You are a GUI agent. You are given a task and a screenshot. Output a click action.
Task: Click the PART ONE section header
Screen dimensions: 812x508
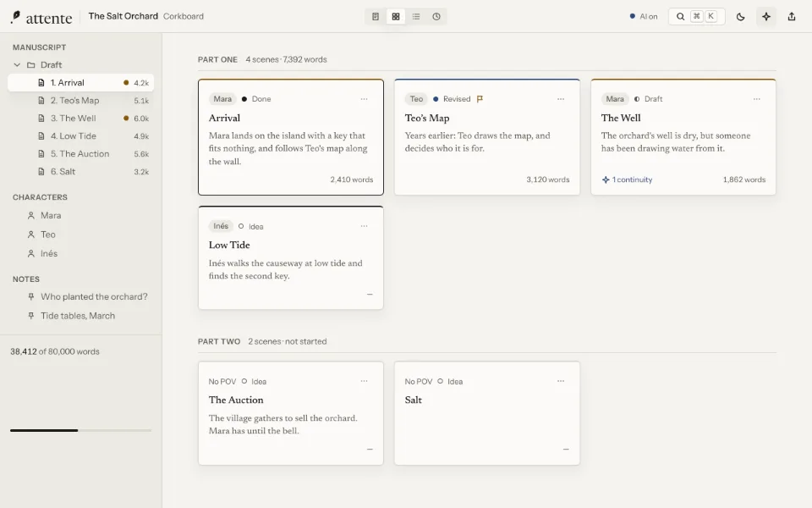[217, 59]
